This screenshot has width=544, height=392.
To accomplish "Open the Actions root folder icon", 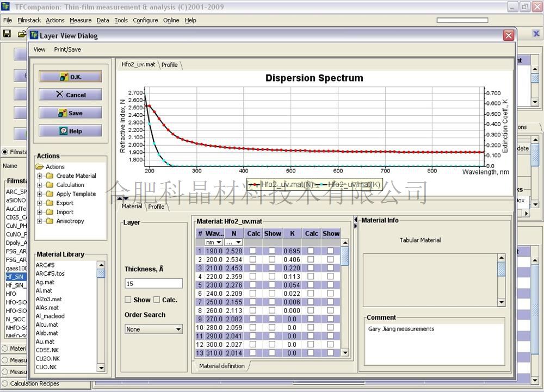I will click(40, 167).
